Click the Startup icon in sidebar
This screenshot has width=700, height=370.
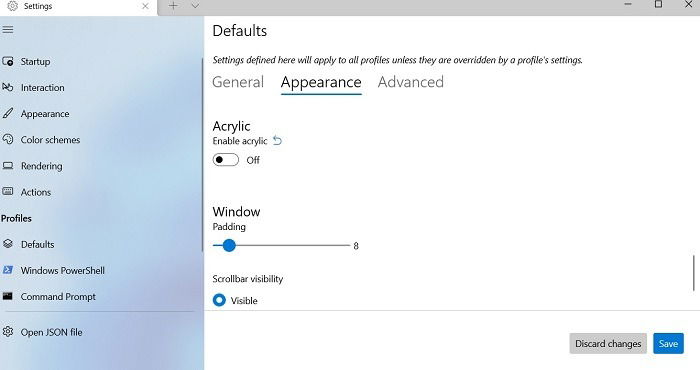(x=8, y=61)
